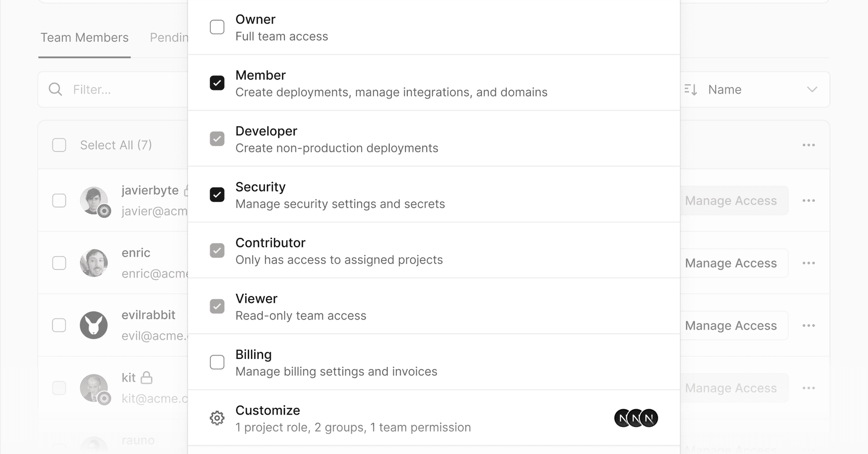
Task: Click the search magnifier icon in filter
Action: click(55, 90)
